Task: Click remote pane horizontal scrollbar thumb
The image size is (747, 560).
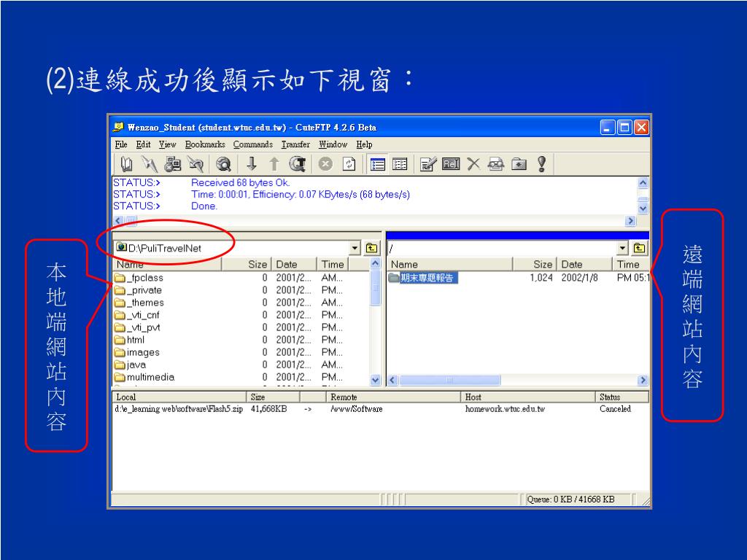Action: point(449,379)
